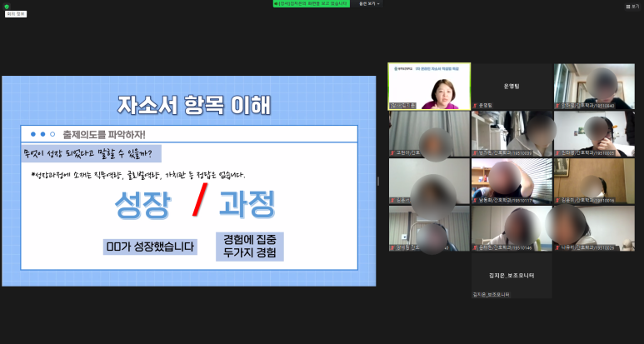The height and width of the screenshot is (344, 644).
Task: Click the handwritten question text box
Action: click(x=92, y=153)
